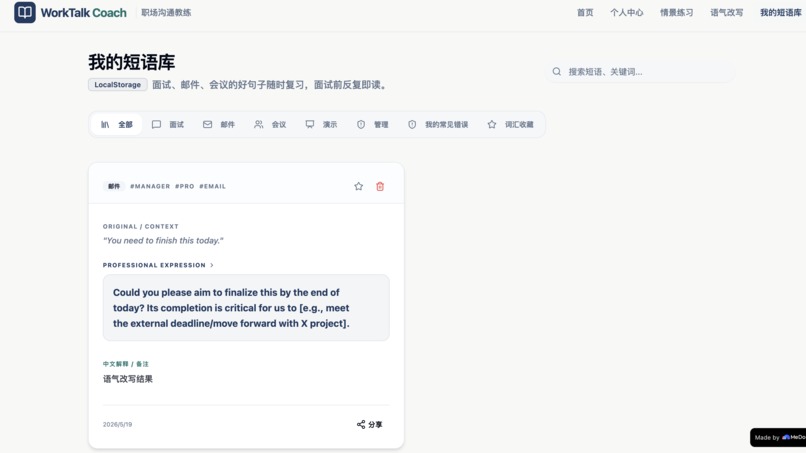Open 个人中心 in the top navigation
The height and width of the screenshot is (453, 806).
[627, 13]
